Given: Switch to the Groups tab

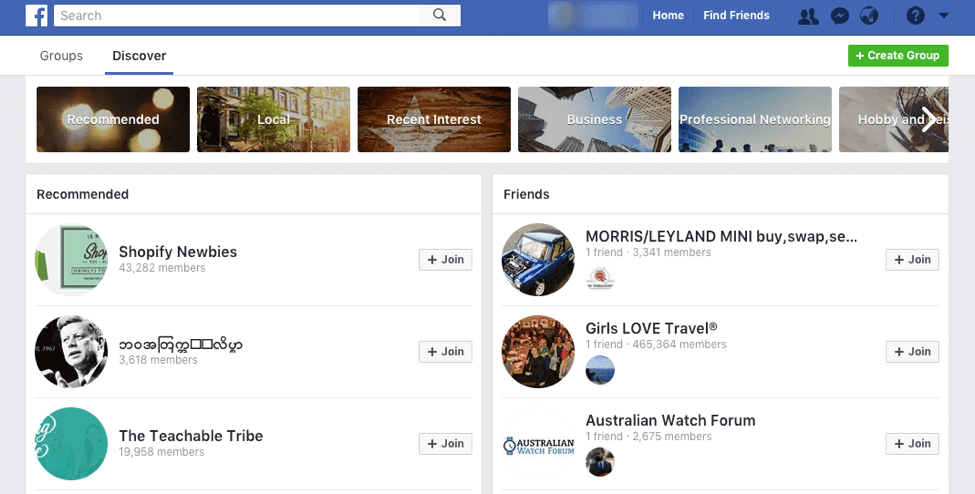Looking at the screenshot, I should click(61, 55).
